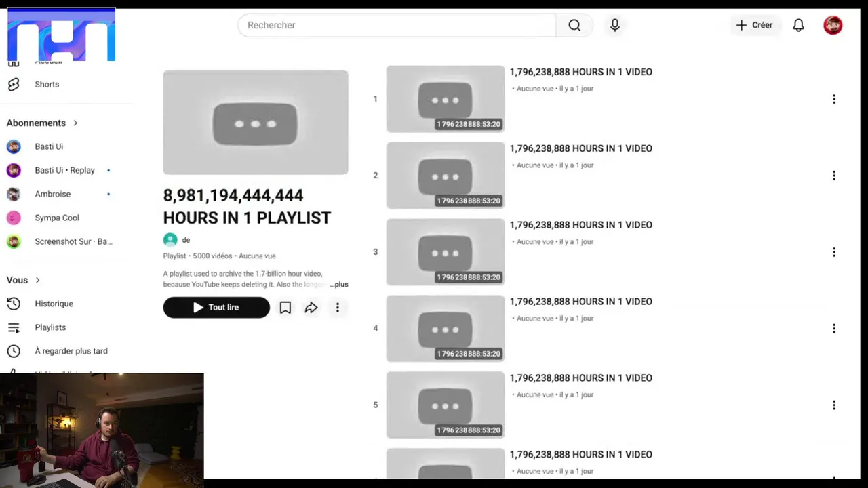Open Historique clock icon

(x=14, y=304)
